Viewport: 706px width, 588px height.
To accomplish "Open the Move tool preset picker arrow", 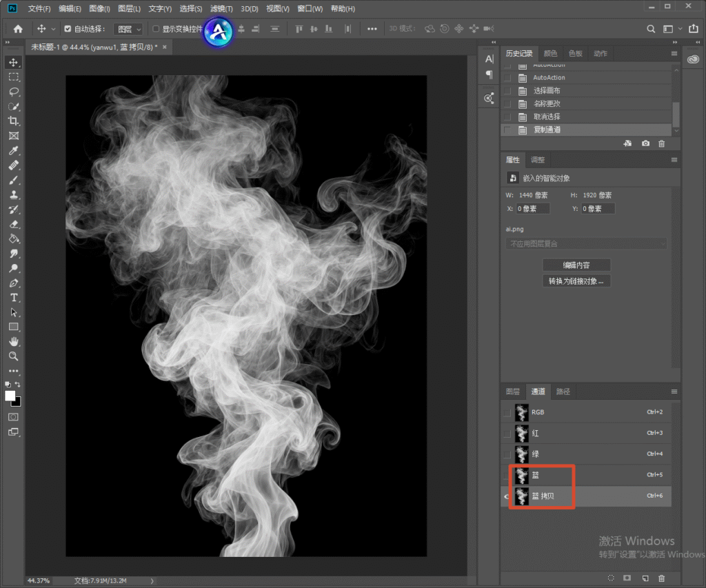I will 53,29.
